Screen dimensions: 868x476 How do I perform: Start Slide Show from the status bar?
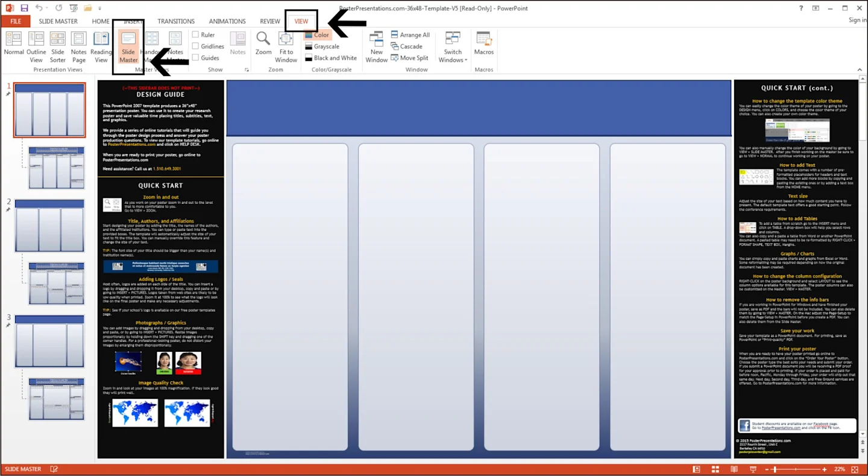point(753,469)
